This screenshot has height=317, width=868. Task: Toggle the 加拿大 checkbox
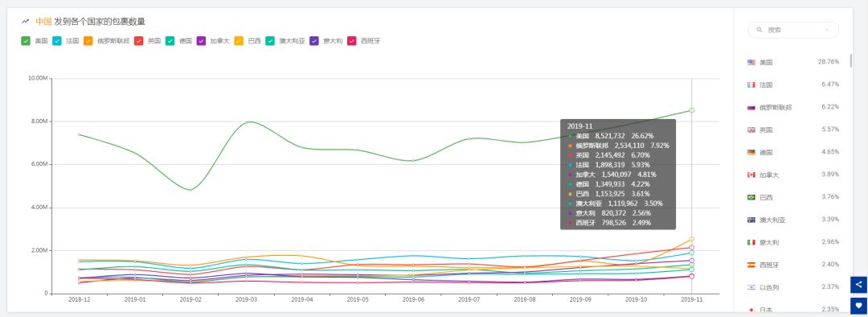click(202, 40)
